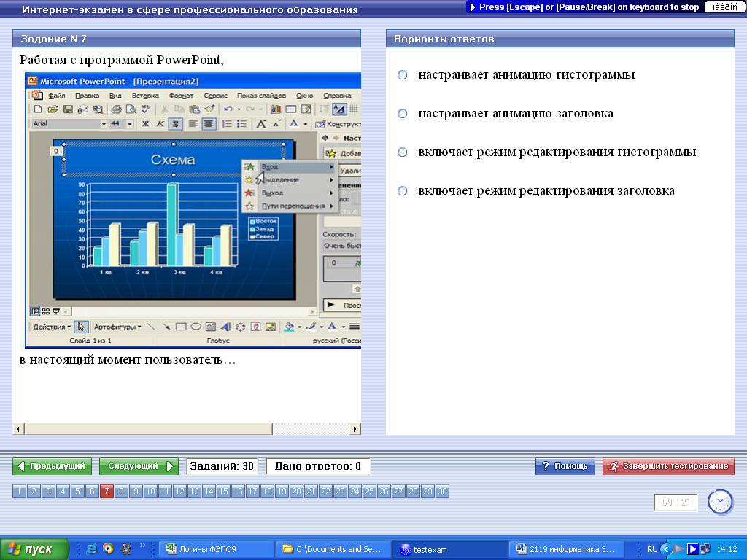
Task: Open Файл menu in PowerPoint picture
Action: 56,96
